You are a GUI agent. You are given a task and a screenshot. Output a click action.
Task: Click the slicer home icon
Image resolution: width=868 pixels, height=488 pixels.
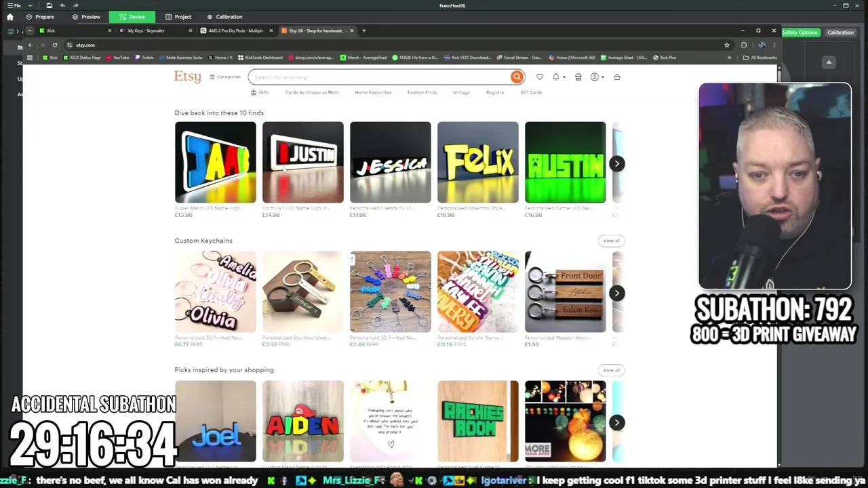[9, 17]
